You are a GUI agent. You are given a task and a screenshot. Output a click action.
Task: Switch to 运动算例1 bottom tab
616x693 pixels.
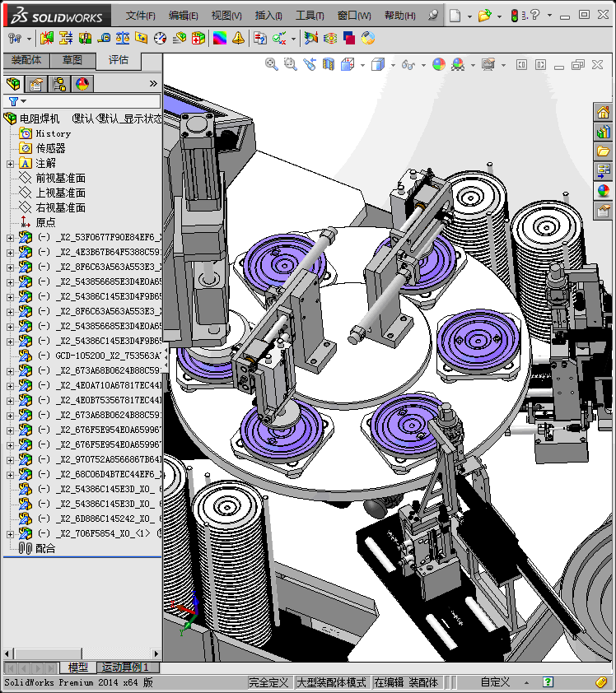(x=125, y=667)
